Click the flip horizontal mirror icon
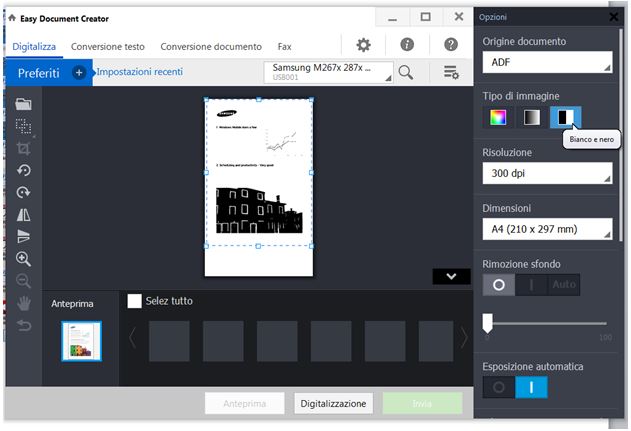631x431 pixels. pyautogui.click(x=23, y=214)
